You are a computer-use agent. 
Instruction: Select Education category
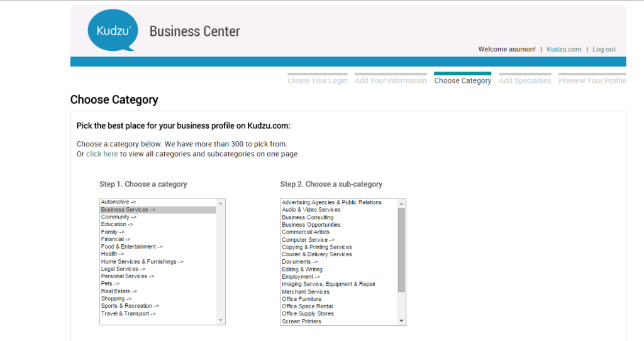coord(158,224)
